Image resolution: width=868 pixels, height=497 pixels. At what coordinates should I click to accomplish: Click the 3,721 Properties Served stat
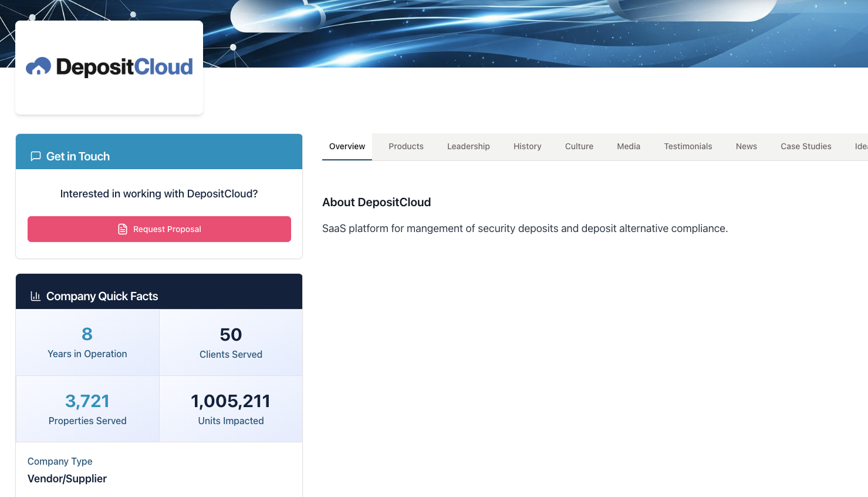pos(87,409)
